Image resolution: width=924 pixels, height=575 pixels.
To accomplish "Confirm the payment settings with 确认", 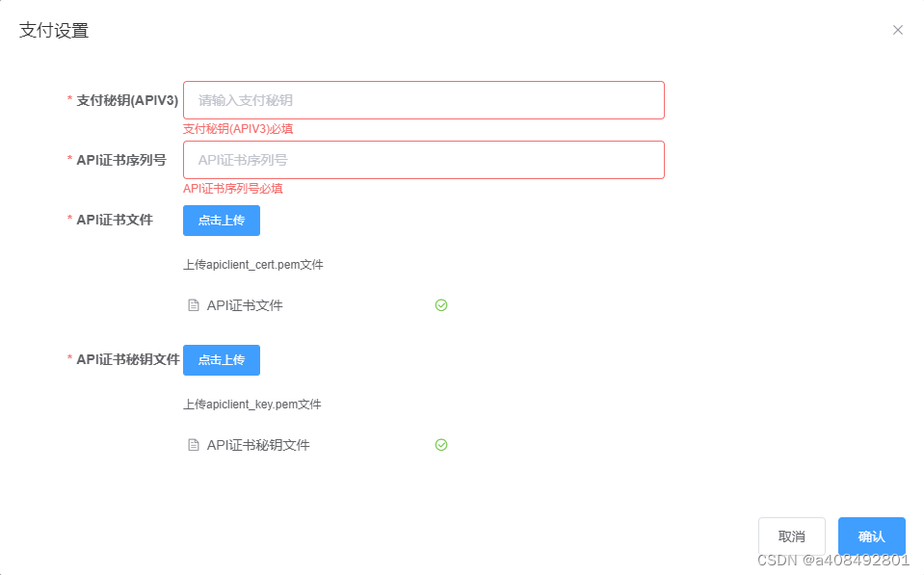I will tap(870, 536).
